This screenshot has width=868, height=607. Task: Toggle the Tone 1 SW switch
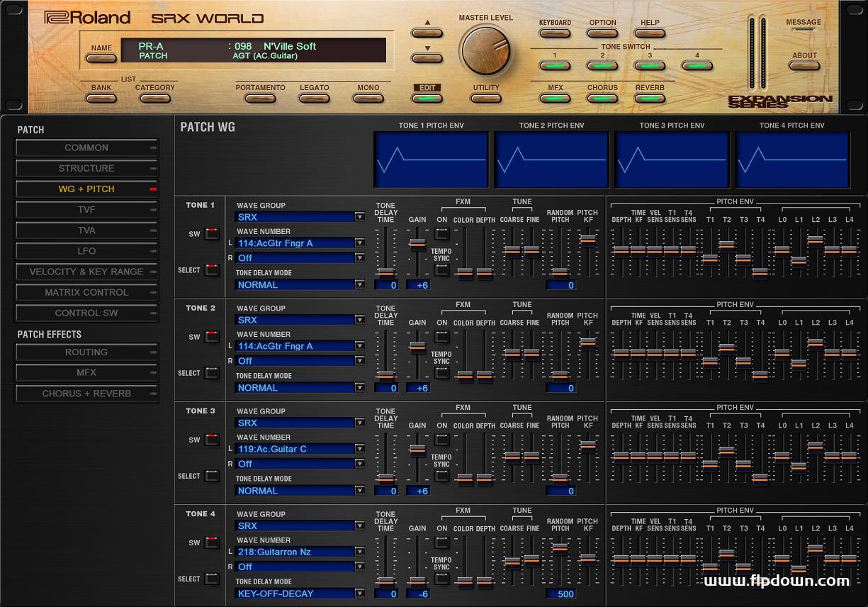point(211,234)
